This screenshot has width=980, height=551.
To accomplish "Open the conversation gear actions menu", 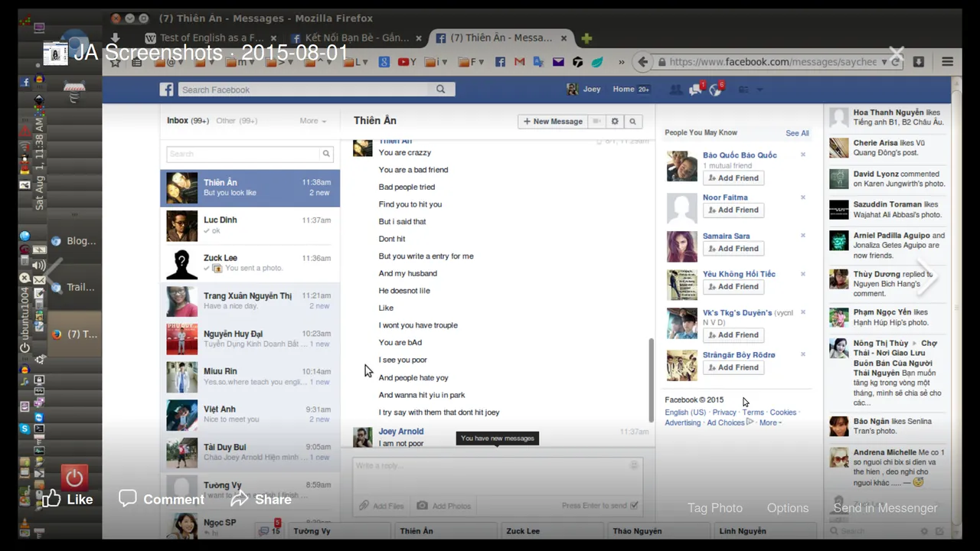I will point(614,121).
